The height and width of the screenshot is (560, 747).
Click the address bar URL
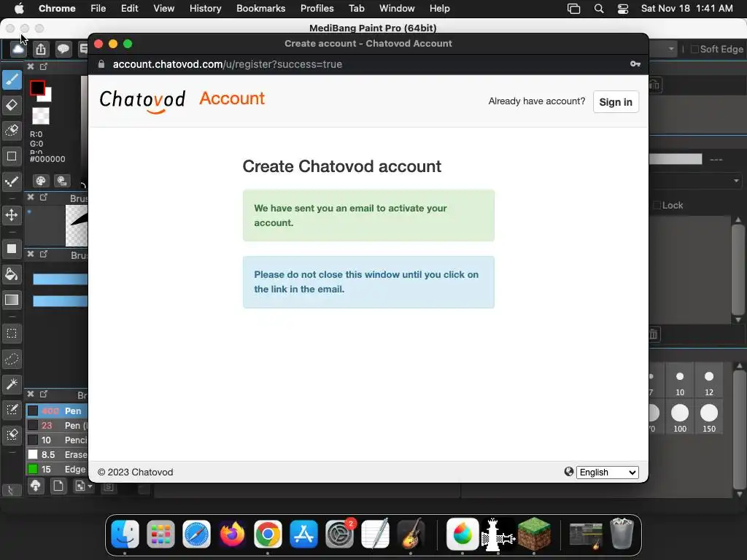228,64
